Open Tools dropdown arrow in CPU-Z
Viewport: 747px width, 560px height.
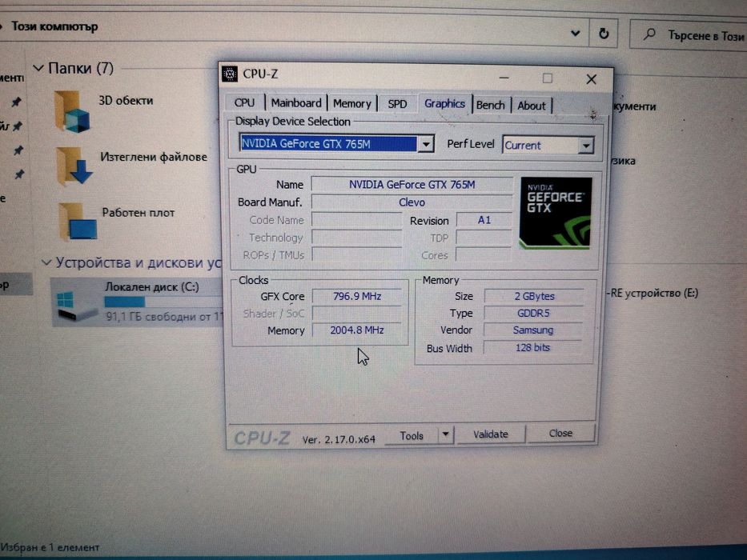445,434
